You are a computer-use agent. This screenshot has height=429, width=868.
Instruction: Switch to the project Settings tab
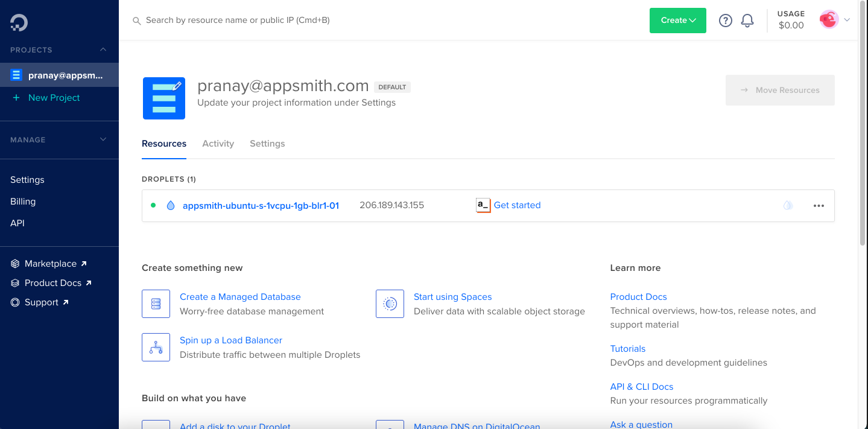pos(267,144)
